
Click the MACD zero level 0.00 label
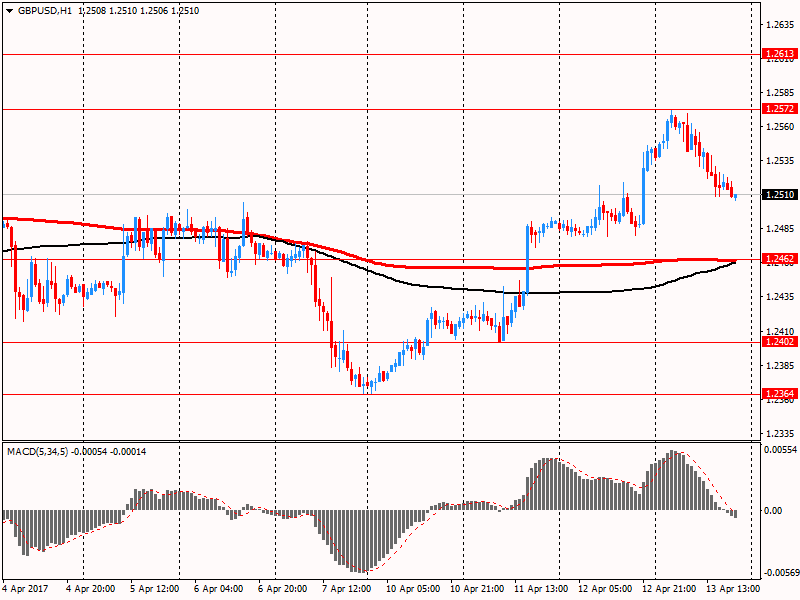773,511
